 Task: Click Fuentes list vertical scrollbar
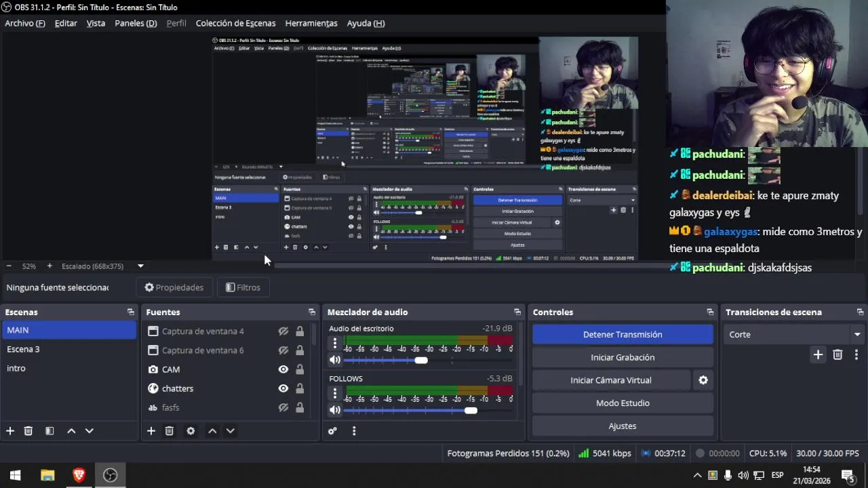313,336
